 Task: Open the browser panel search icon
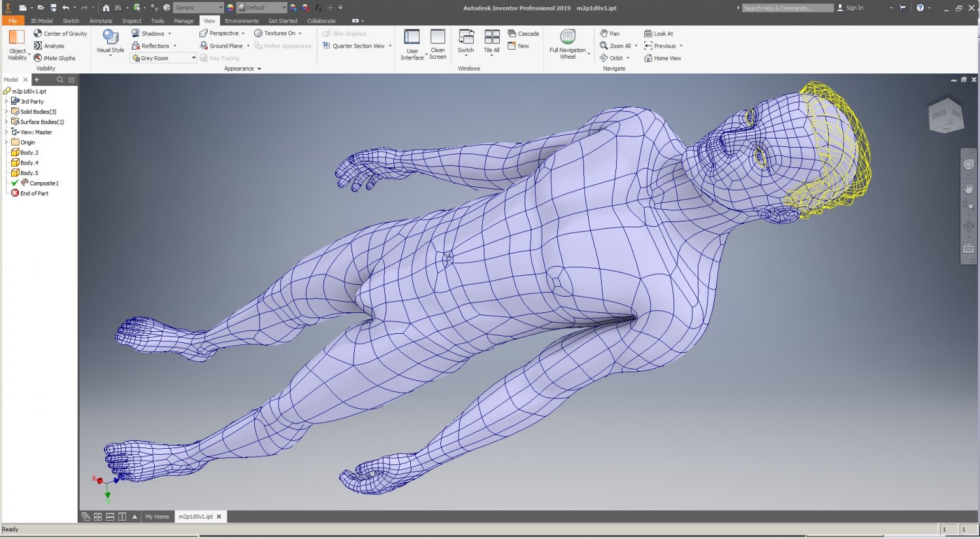[60, 80]
